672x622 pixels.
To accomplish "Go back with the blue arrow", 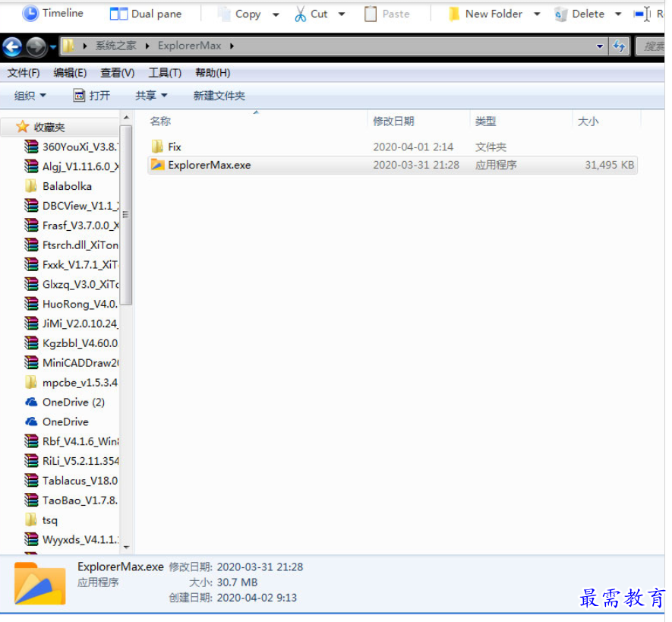I will (x=12, y=46).
